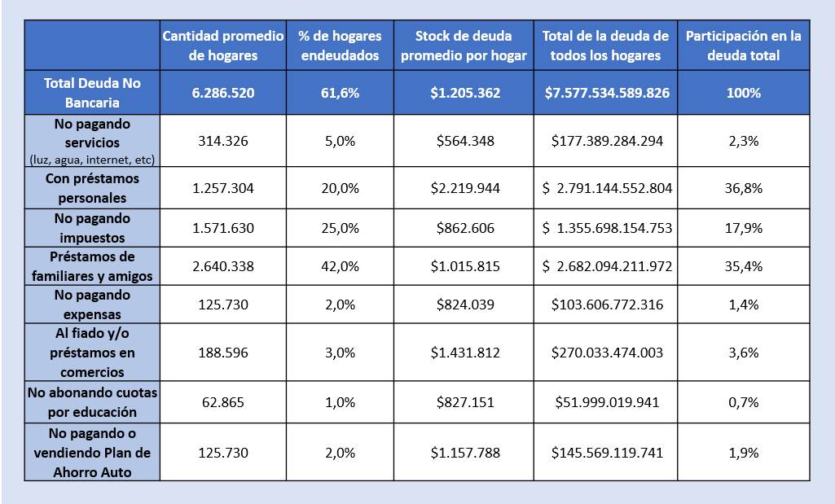Select the $7.577.534.589.826 total debt cell
The width and height of the screenshot is (835, 504).
tap(605, 93)
